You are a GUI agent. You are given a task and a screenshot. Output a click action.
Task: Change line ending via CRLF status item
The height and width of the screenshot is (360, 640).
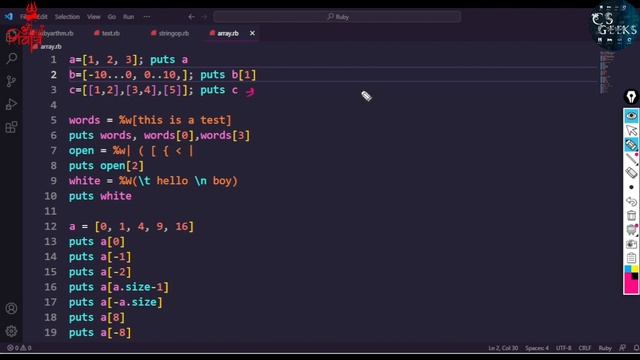click(584, 348)
